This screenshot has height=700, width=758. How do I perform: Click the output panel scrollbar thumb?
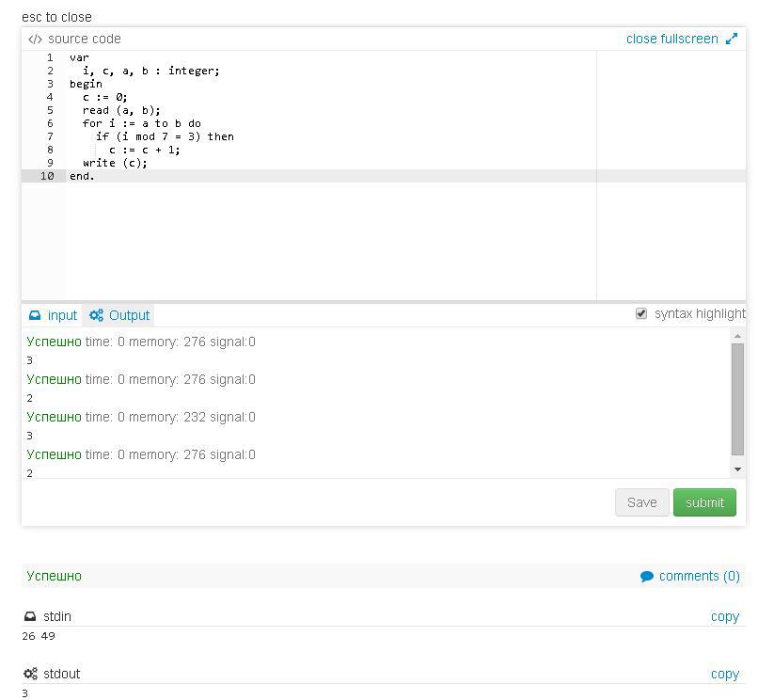[x=738, y=400]
